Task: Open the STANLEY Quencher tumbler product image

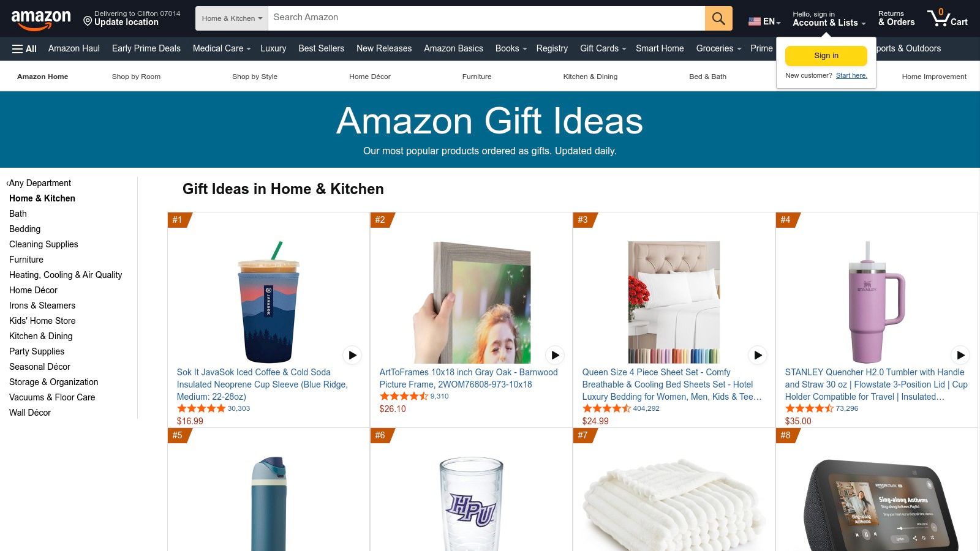Action: coord(876,302)
